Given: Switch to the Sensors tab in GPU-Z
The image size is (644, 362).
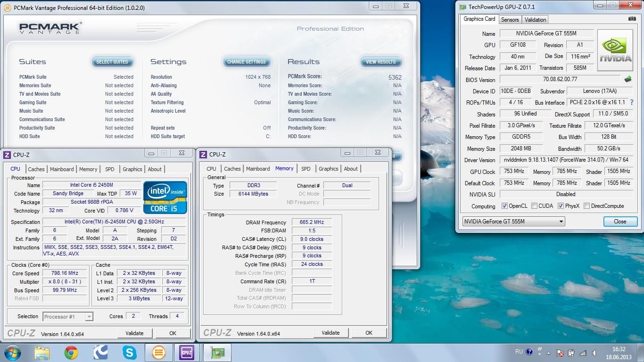Looking at the screenshot, I should click(510, 20).
